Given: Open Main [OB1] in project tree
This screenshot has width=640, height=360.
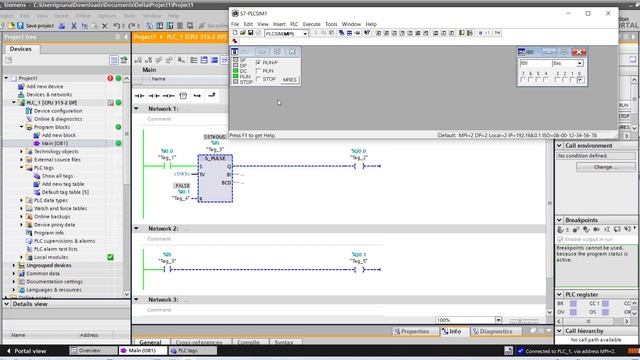Looking at the screenshot, I should (55, 143).
